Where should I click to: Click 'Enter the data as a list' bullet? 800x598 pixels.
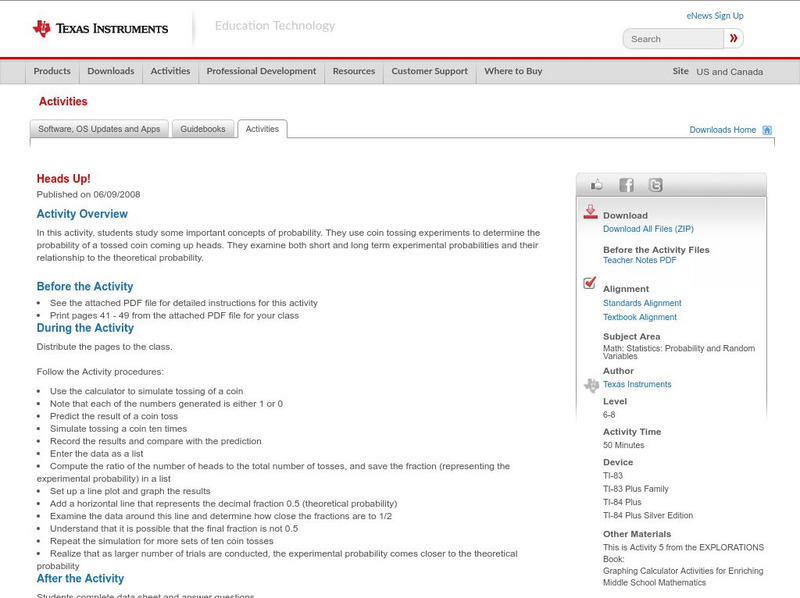[96, 454]
